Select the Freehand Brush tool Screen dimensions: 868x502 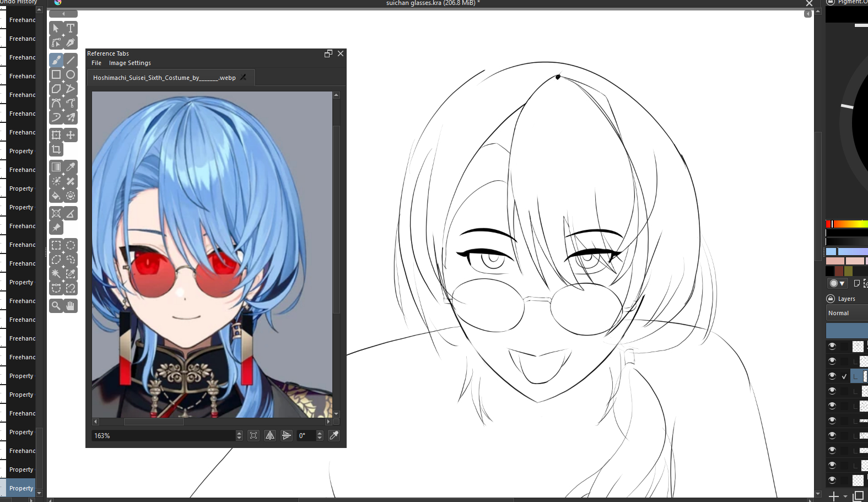(56, 60)
